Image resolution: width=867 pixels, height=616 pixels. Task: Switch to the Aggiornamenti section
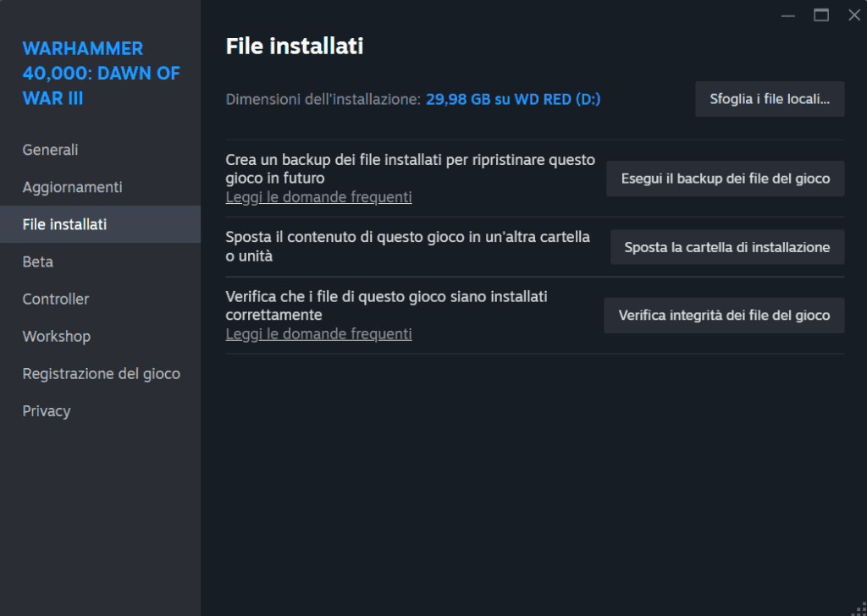[x=72, y=187]
